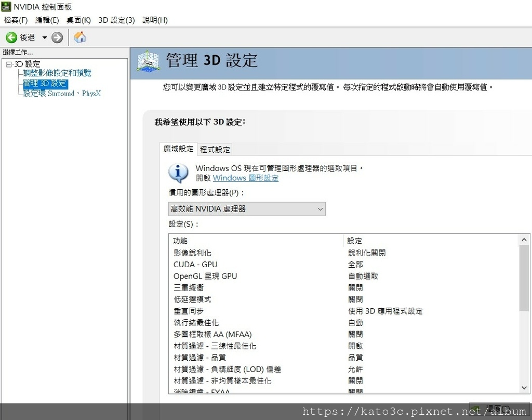Screen dimensions: 532x420
Task: Click the 使用 3D 應用程式設定 value
Action: [x=385, y=311]
